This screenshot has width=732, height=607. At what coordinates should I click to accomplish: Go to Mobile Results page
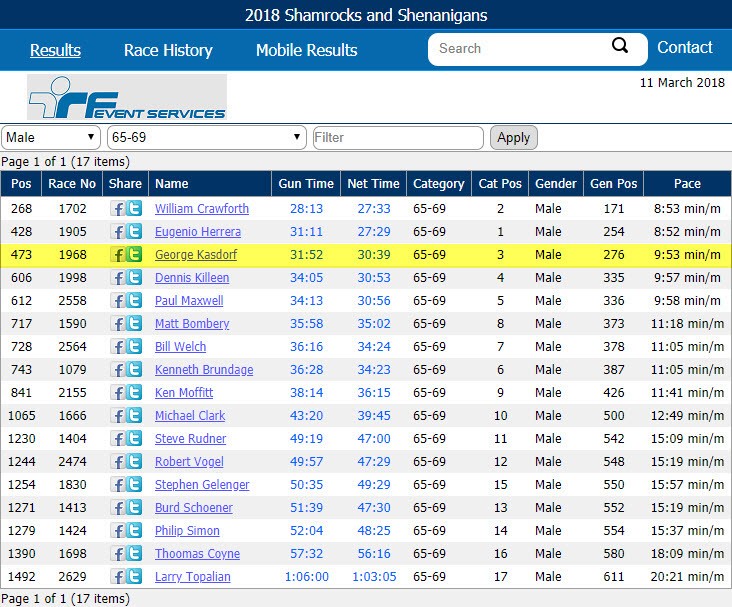pyautogui.click(x=306, y=50)
